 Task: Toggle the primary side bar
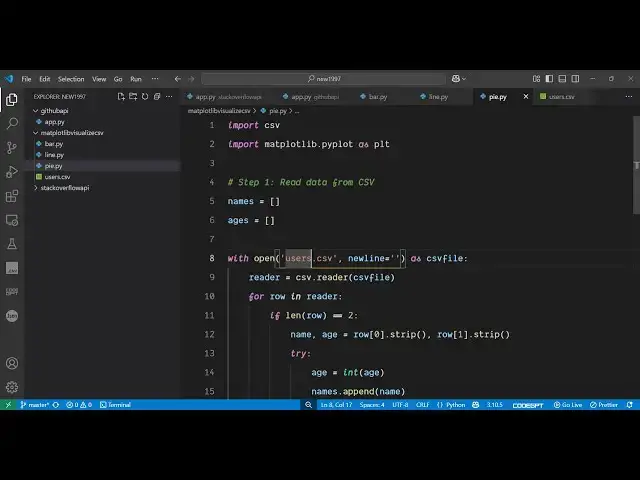[549, 79]
